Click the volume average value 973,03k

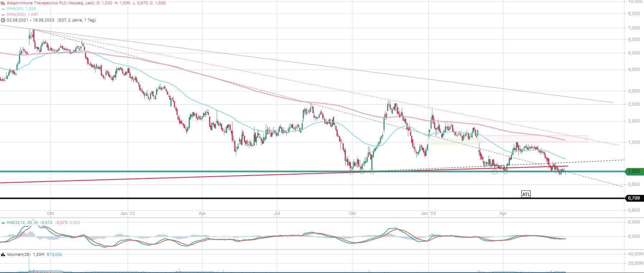click(x=54, y=254)
